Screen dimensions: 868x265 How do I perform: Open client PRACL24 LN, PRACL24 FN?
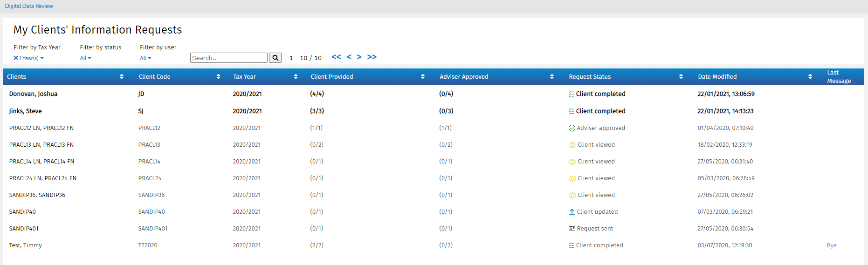pos(43,178)
